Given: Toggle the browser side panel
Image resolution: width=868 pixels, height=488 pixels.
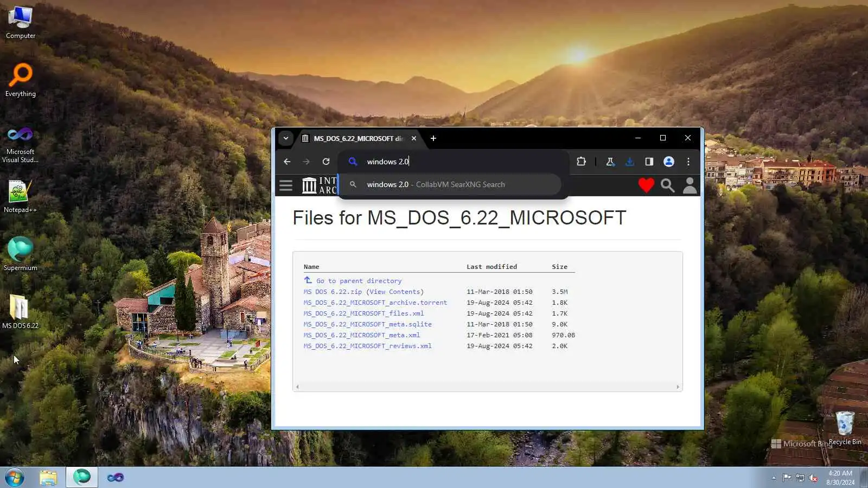Looking at the screenshot, I should 649,162.
